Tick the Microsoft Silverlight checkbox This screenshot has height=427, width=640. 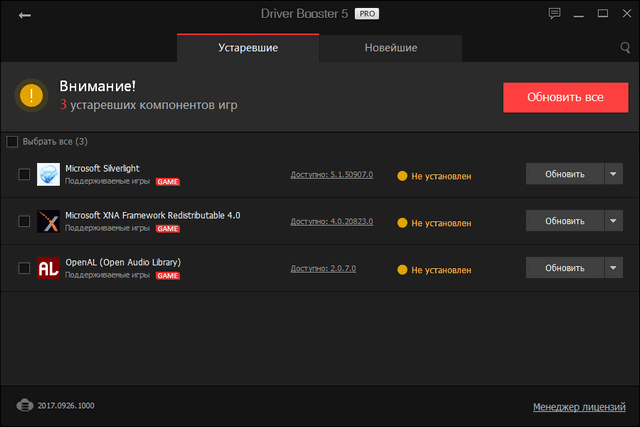24,174
